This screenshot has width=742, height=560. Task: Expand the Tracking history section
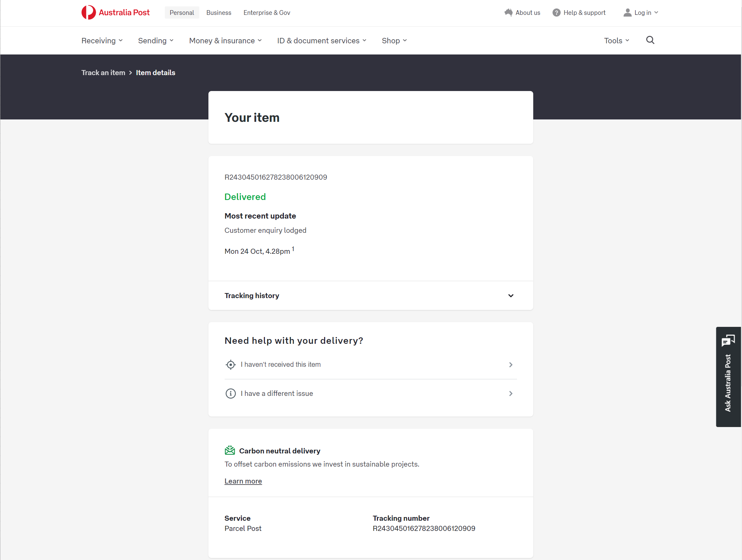click(511, 296)
